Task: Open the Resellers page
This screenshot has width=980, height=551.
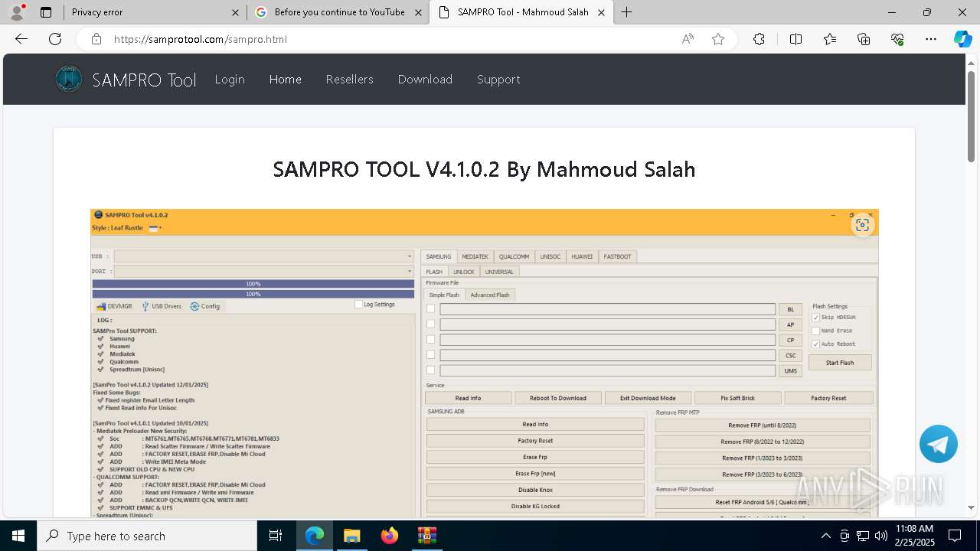Action: pyautogui.click(x=349, y=79)
